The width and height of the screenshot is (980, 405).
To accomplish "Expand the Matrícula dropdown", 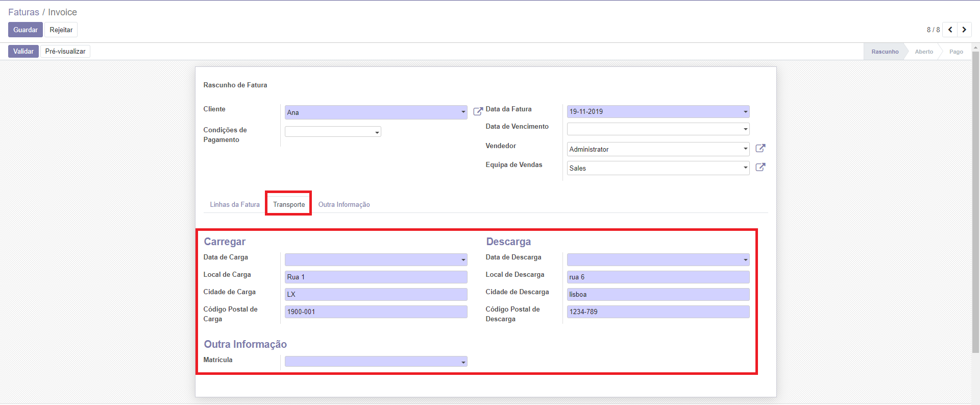I will point(463,362).
